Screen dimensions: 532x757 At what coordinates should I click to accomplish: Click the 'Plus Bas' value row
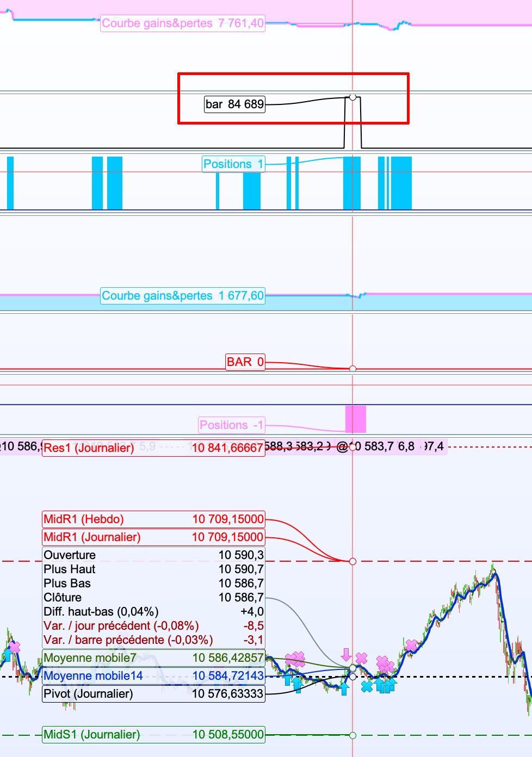[153, 584]
